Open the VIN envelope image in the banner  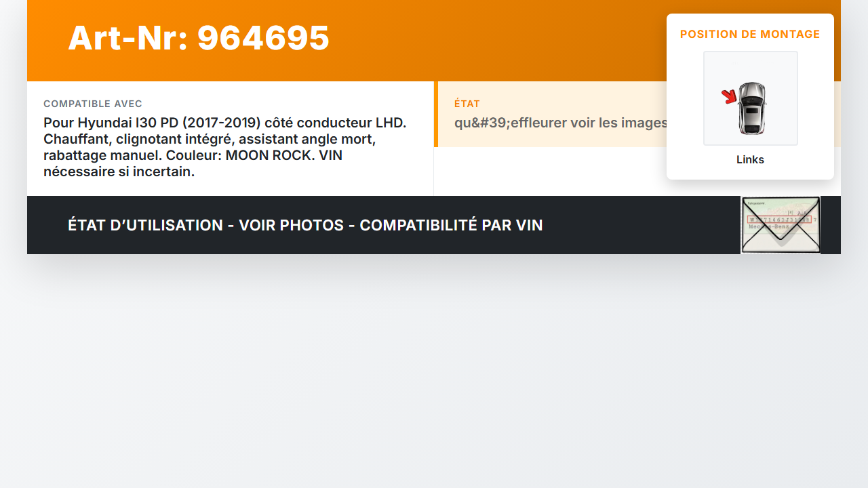click(x=781, y=225)
